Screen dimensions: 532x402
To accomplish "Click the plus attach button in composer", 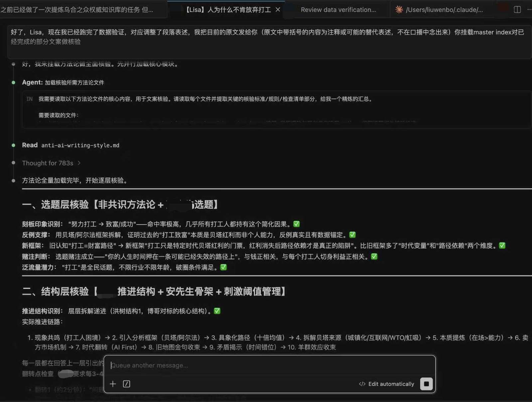I will pyautogui.click(x=113, y=384).
